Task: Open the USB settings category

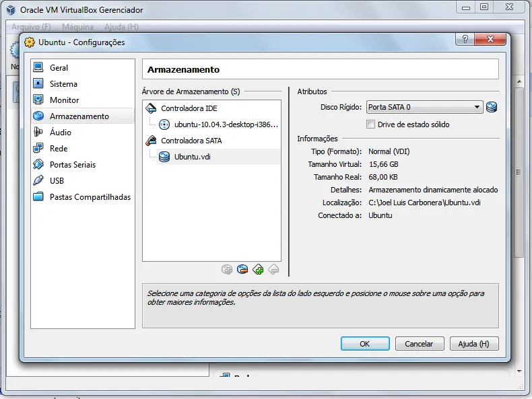Action: (82, 181)
